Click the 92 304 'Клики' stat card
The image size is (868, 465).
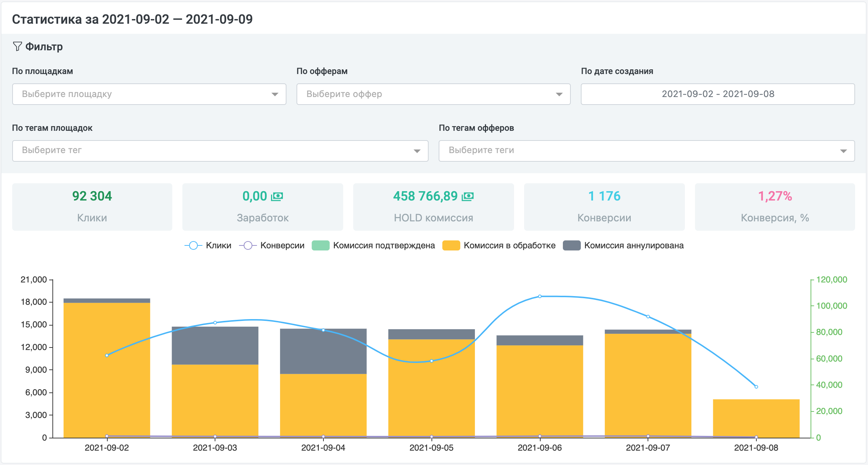pos(92,207)
